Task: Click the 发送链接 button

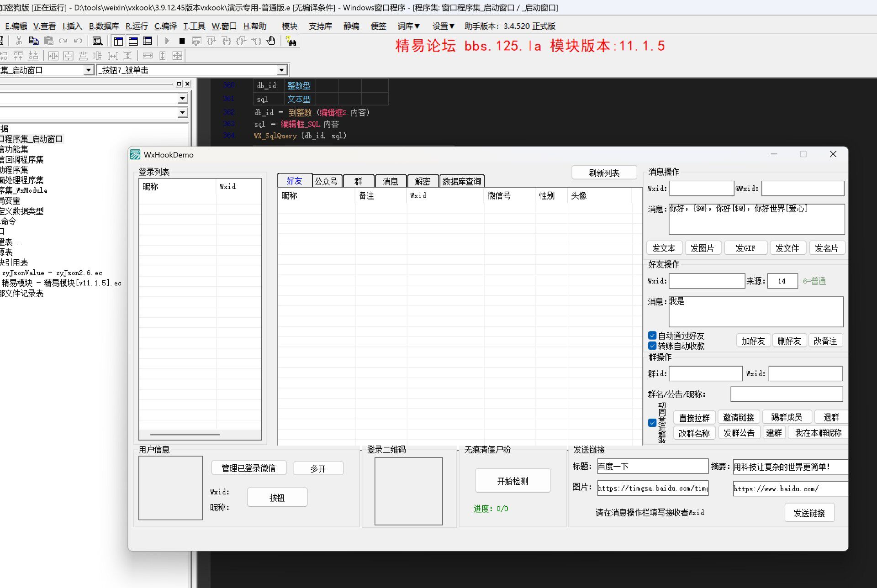Action: click(809, 513)
